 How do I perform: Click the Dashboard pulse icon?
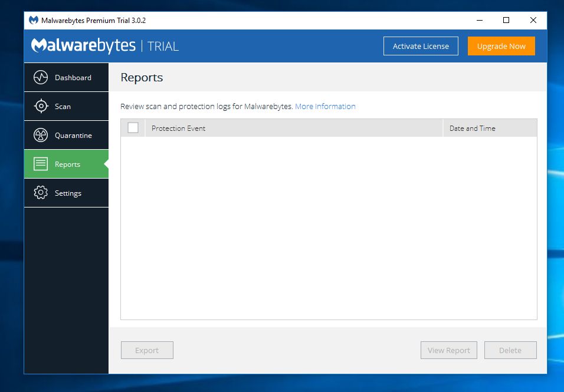(x=41, y=77)
